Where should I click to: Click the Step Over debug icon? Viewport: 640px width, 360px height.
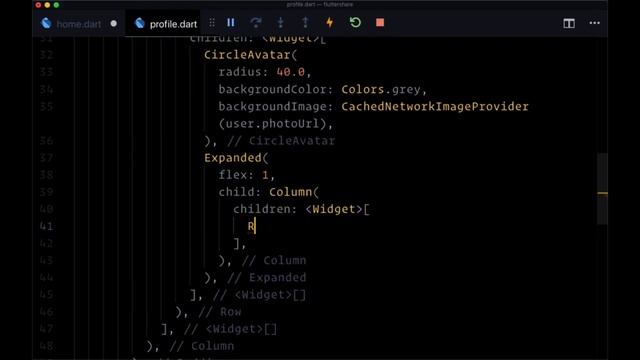(x=256, y=23)
